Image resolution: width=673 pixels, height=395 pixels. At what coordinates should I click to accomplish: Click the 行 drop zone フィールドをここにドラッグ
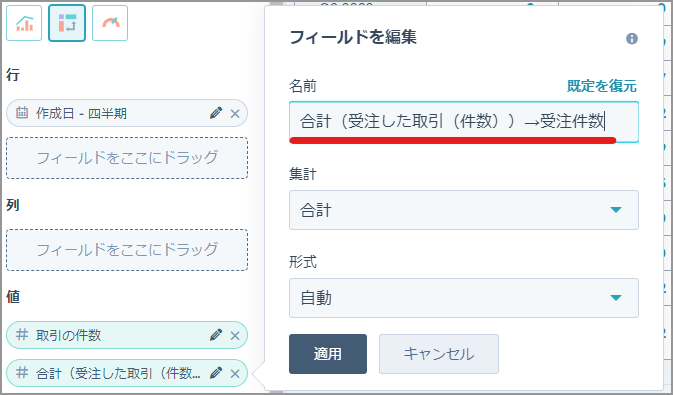coord(127,158)
